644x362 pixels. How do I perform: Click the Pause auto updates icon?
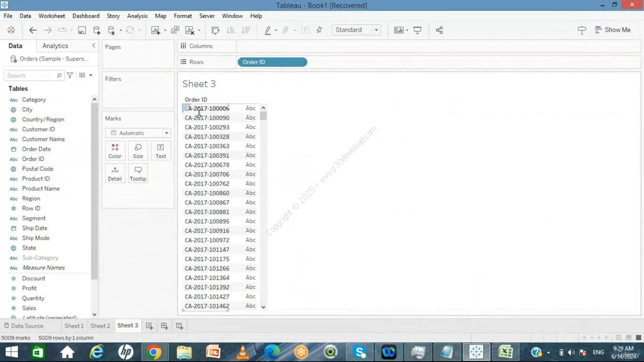[112, 30]
